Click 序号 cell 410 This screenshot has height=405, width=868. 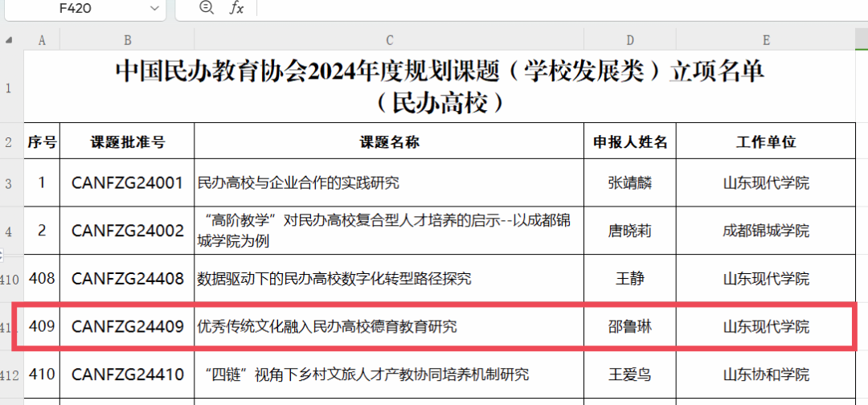(x=42, y=375)
